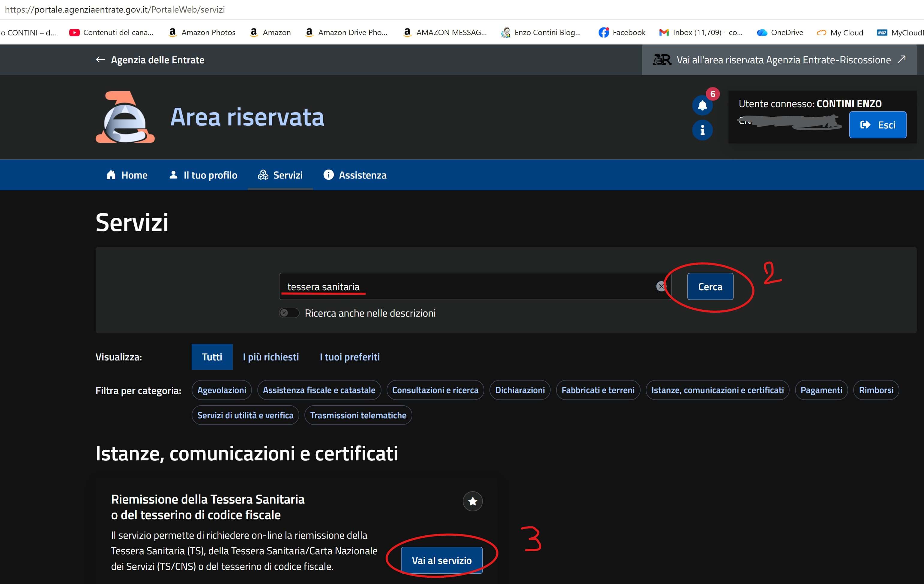
Task: Open the Facebook bookmark
Action: coord(622,33)
